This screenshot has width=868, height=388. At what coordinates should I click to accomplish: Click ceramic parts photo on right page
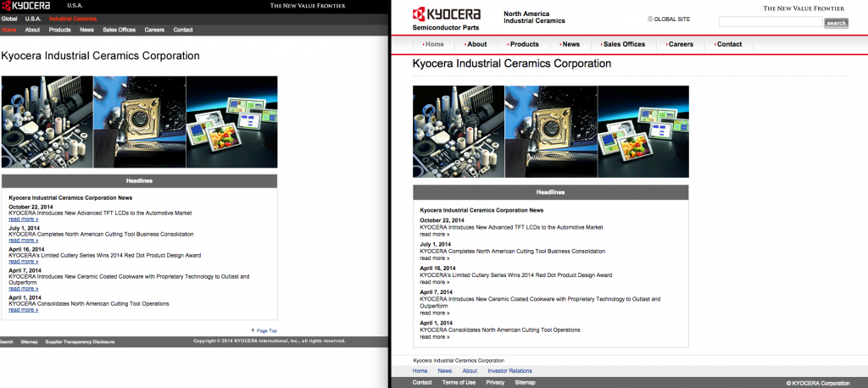(x=459, y=131)
